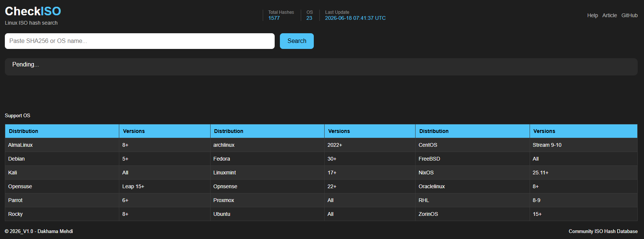The image size is (644, 239).
Task: Click the OS count value 23
Action: pyautogui.click(x=309, y=18)
